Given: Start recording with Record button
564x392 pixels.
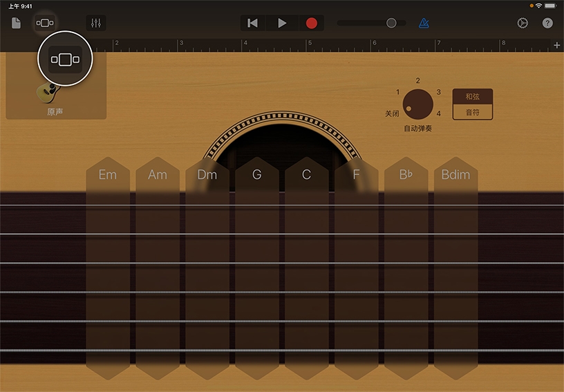Looking at the screenshot, I should click(x=311, y=23).
